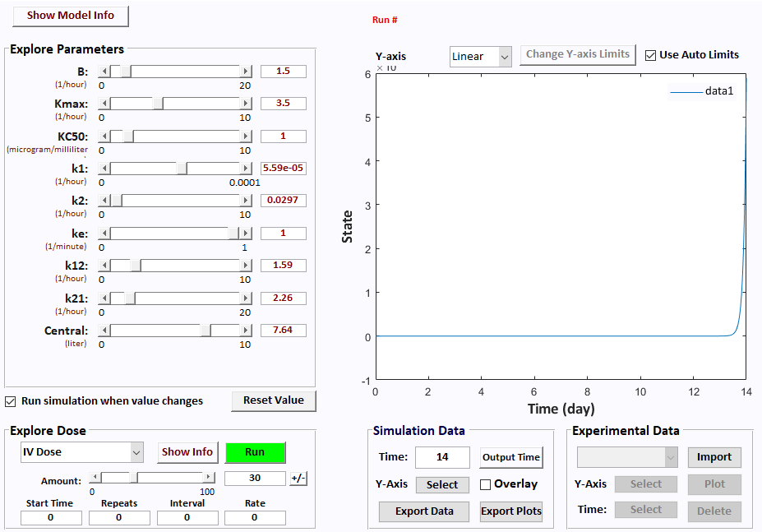Screen dimensions: 762x532
Task: Disable run simulation when value changes
Action: [11, 400]
